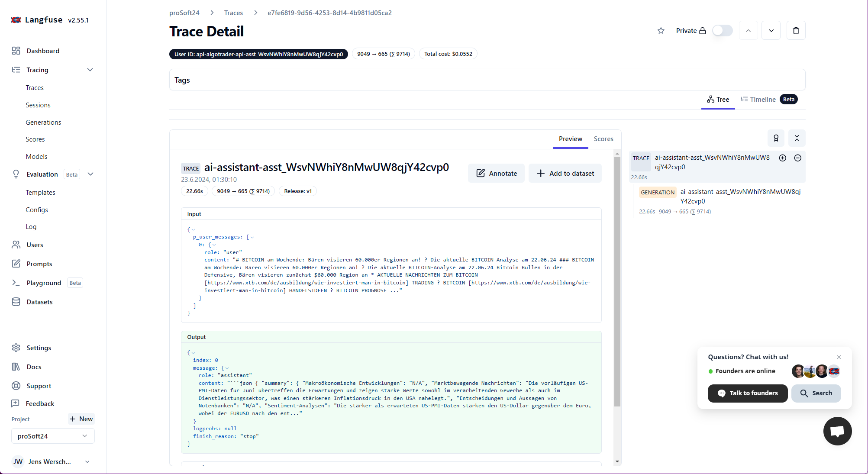Collapse the Input item 0 object
This screenshot has width=868, height=474.
coord(214,245)
